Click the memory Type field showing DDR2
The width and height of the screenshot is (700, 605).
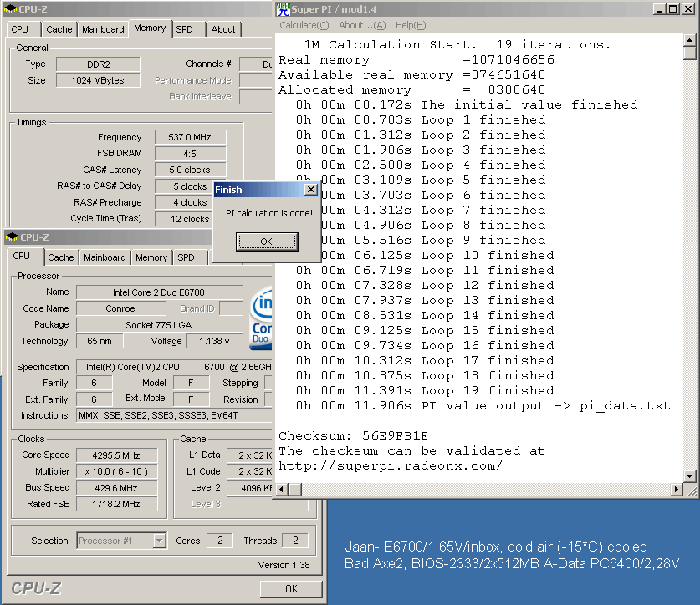click(98, 64)
